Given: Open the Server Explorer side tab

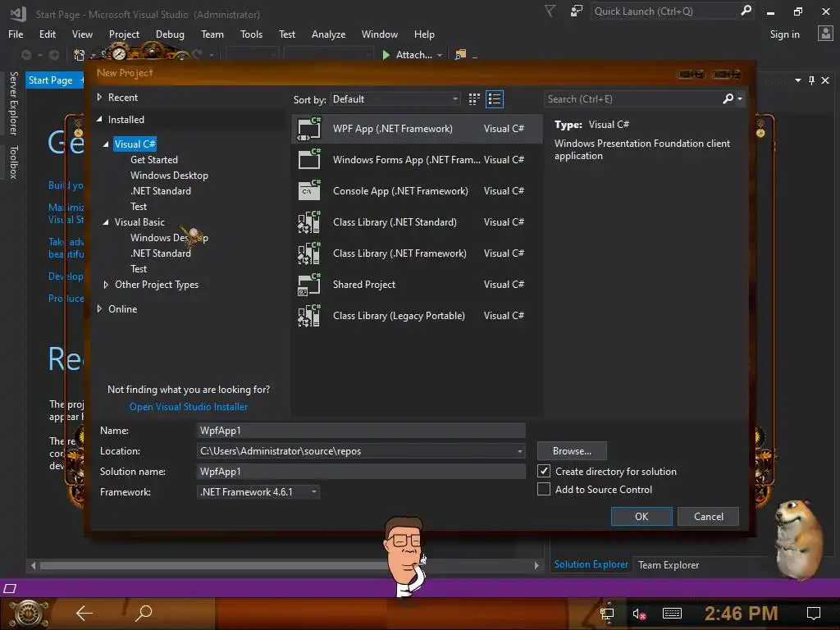Looking at the screenshot, I should pos(13,103).
